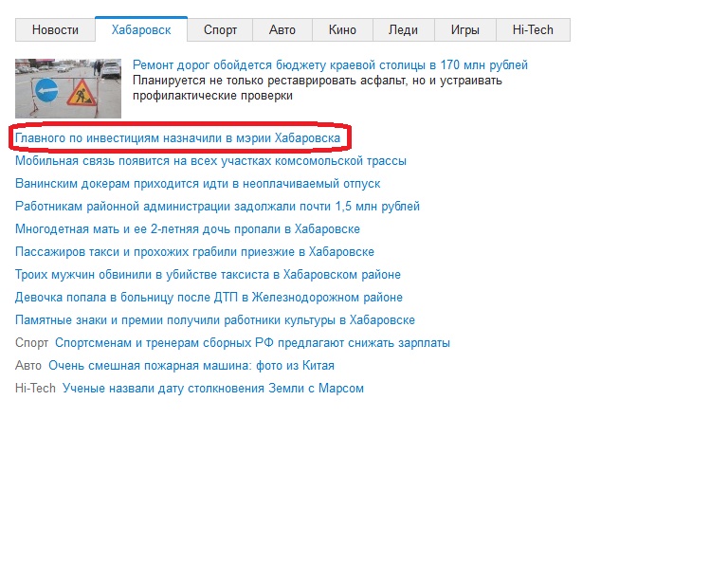Select the Хабаровск tab
Viewport: 728px width, 582px height.
click(x=141, y=29)
